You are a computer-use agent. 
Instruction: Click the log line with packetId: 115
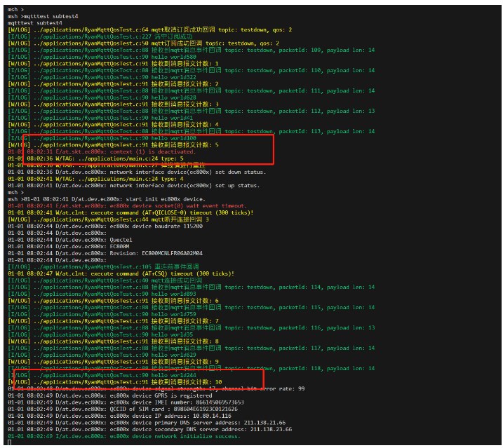click(x=192, y=307)
